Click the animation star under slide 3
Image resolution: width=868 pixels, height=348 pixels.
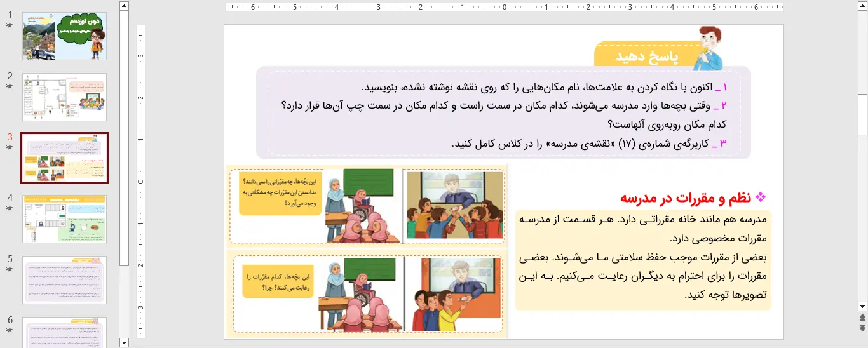pos(10,147)
